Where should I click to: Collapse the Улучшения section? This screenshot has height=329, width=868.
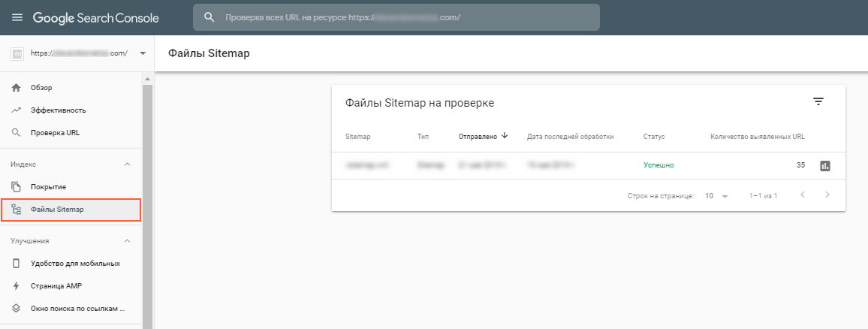pyautogui.click(x=128, y=241)
